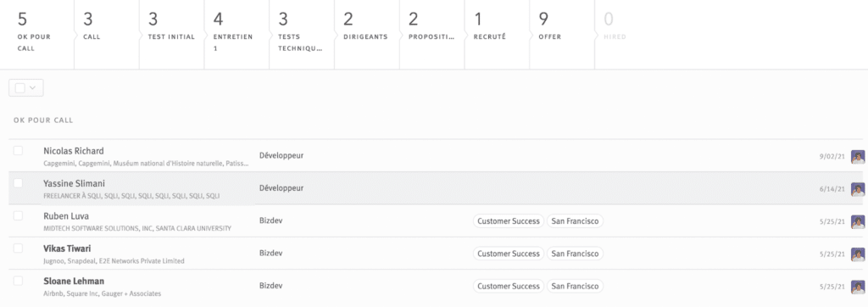The image size is (868, 307).
Task: Check the box for Sloane Lehman
Action: click(x=19, y=281)
